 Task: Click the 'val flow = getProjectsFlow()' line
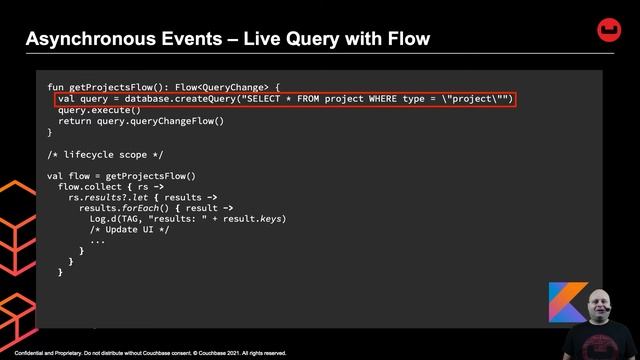point(122,176)
